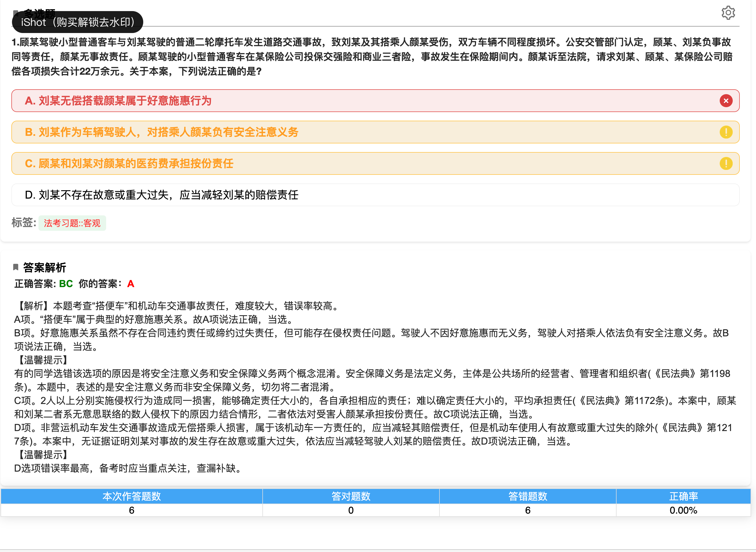Click the correct answer BC text
The image size is (756, 552).
point(66,284)
